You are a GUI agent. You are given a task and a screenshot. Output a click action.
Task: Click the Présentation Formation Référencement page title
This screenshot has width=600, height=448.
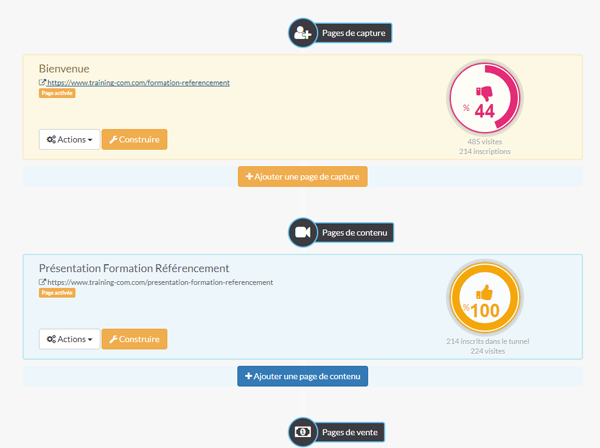pos(134,268)
